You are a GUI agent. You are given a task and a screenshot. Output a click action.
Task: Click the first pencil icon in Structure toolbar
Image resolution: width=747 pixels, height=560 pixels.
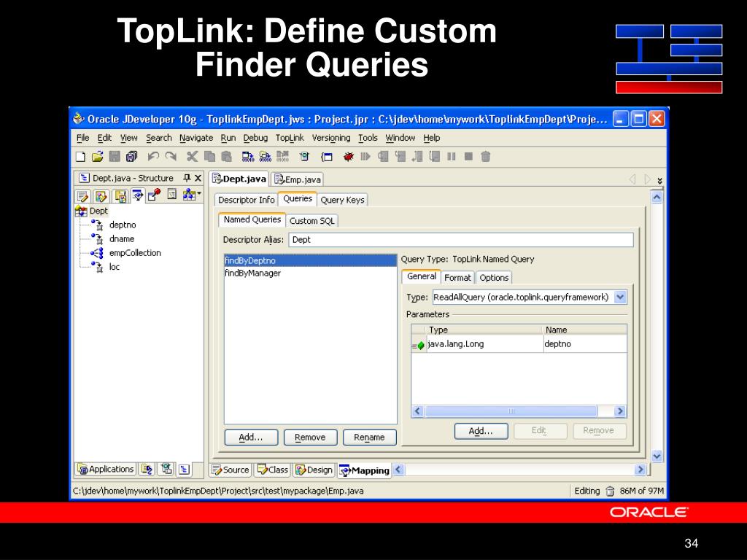[x=82, y=195]
